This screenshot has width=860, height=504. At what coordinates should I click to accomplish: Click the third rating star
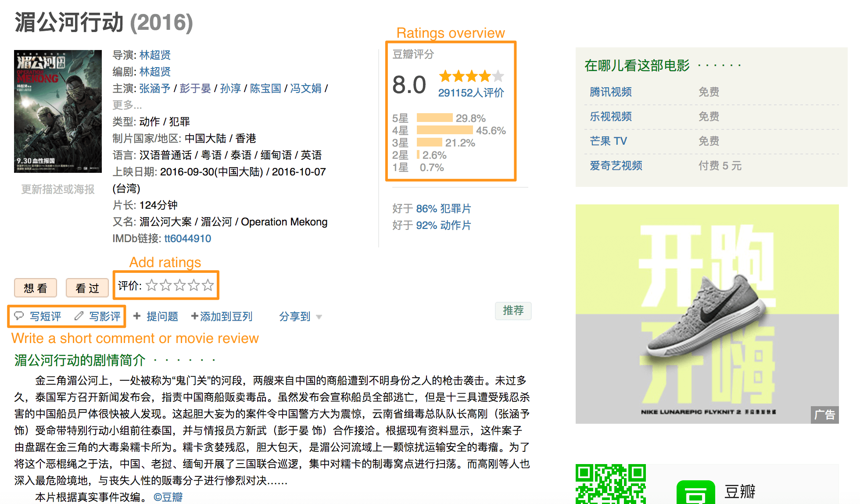point(180,286)
